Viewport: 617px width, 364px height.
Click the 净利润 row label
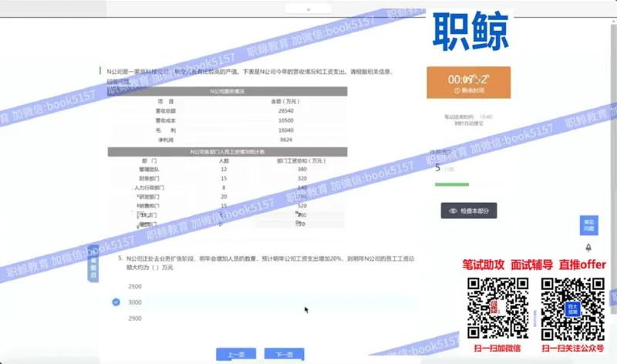point(165,140)
